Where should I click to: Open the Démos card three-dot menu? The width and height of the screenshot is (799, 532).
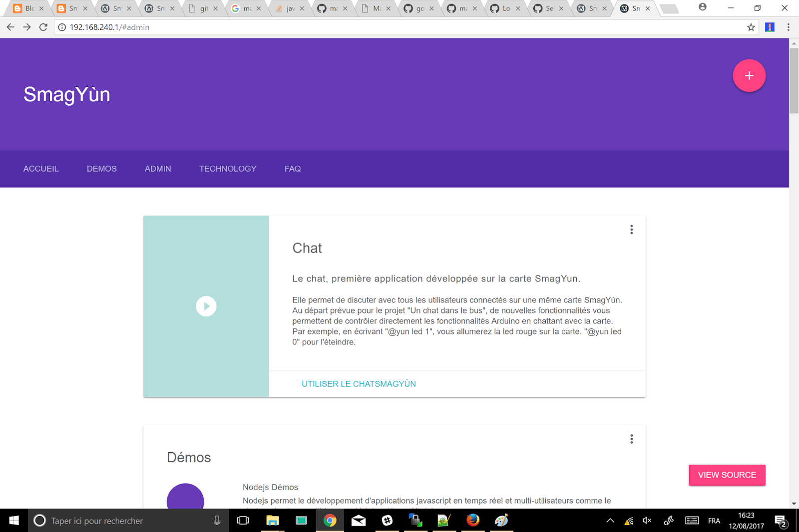tap(632, 439)
